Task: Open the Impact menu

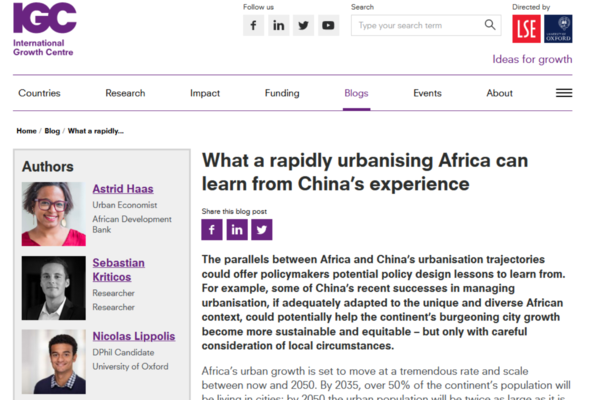Action: (205, 93)
